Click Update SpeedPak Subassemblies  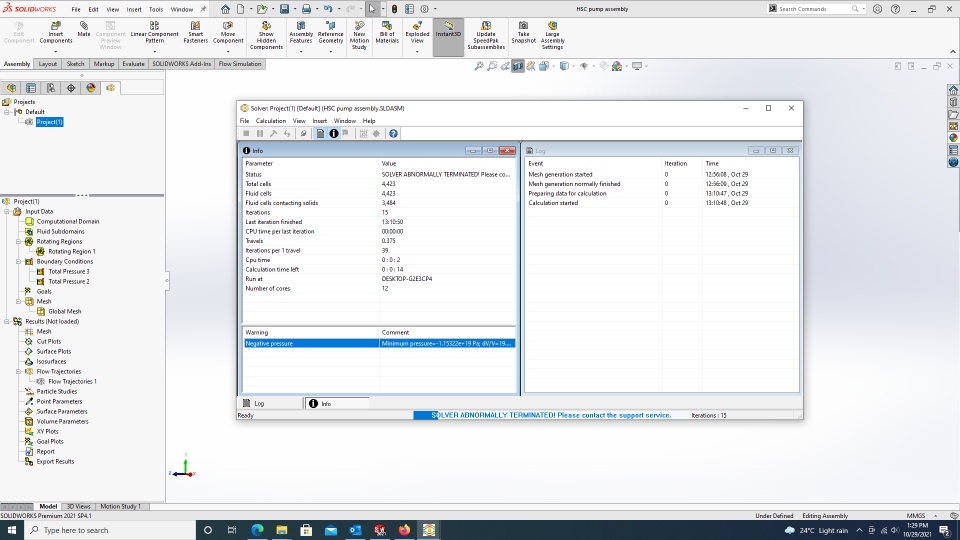tap(486, 36)
